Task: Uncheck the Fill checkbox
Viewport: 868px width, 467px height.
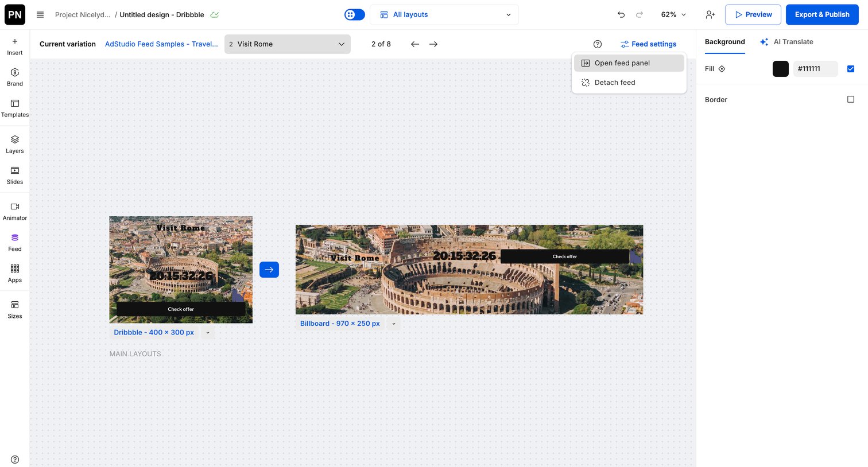Action: point(851,69)
